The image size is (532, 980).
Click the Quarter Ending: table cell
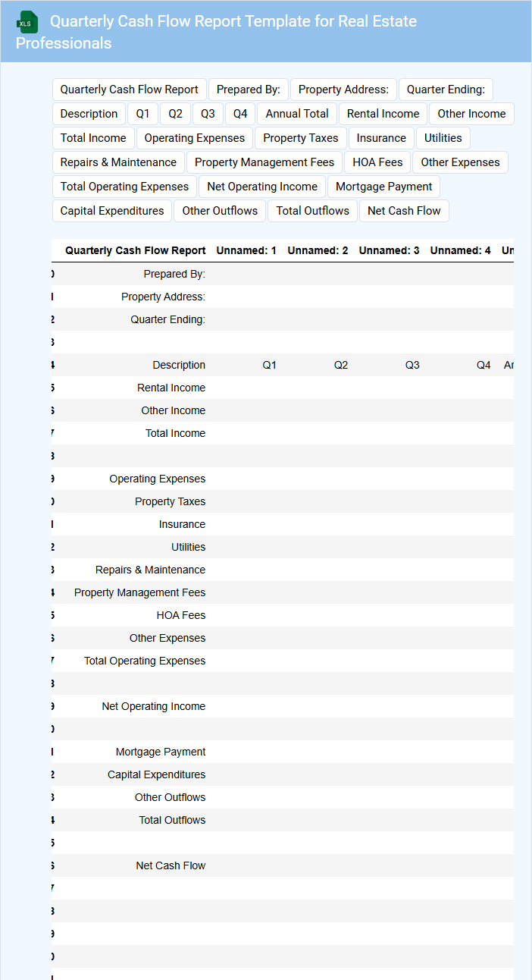[x=135, y=319]
